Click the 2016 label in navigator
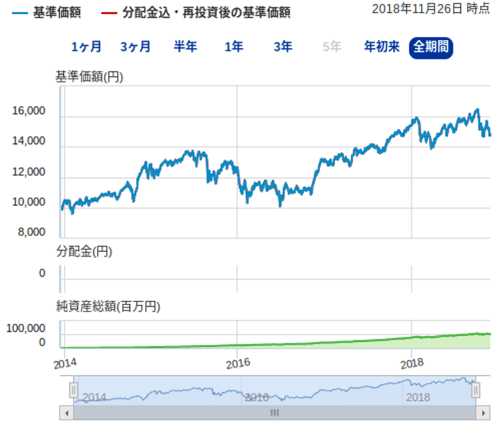This screenshot has width=504, height=433. [257, 397]
